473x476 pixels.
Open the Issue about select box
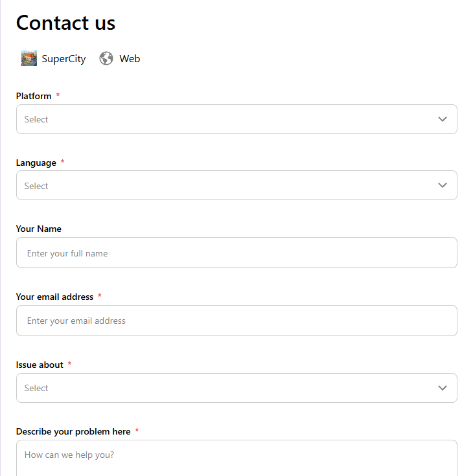(227, 388)
